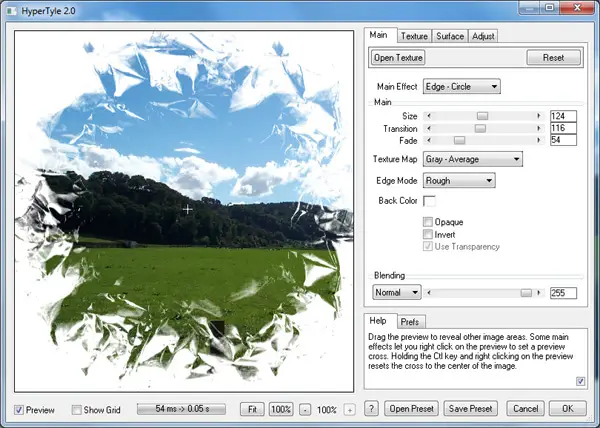Toggle the Use Transparency checkbox
The image size is (600, 428).
coord(428,246)
